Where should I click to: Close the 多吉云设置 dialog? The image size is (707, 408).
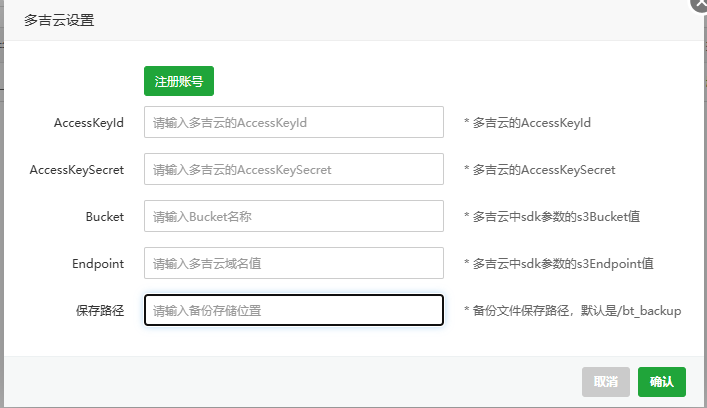[700, 4]
